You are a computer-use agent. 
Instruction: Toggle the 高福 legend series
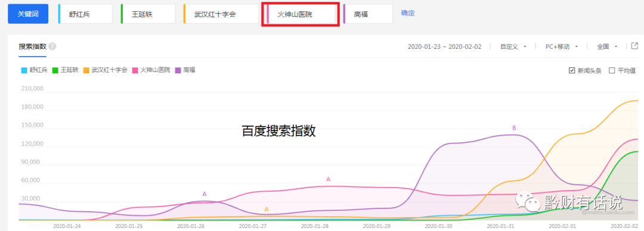click(x=185, y=70)
